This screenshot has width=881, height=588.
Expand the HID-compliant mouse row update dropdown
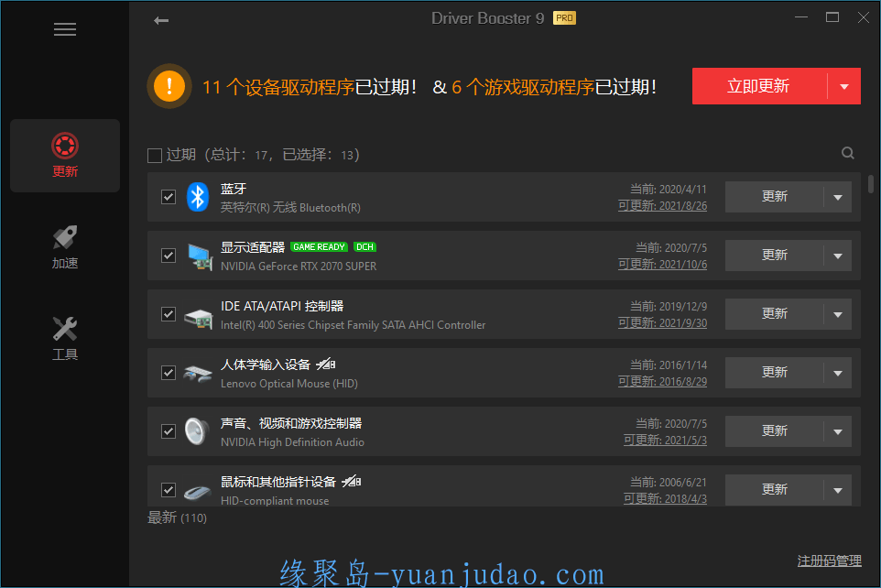(x=838, y=490)
